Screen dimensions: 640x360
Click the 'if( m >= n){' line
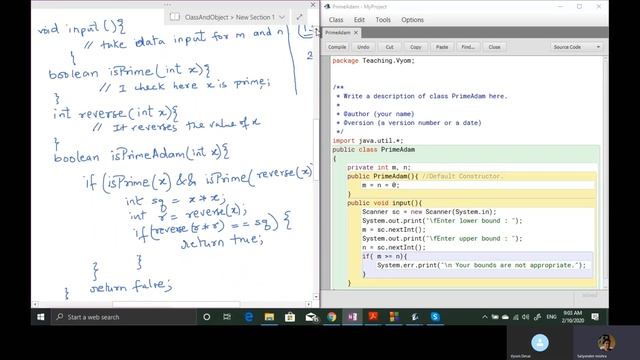coord(384,256)
